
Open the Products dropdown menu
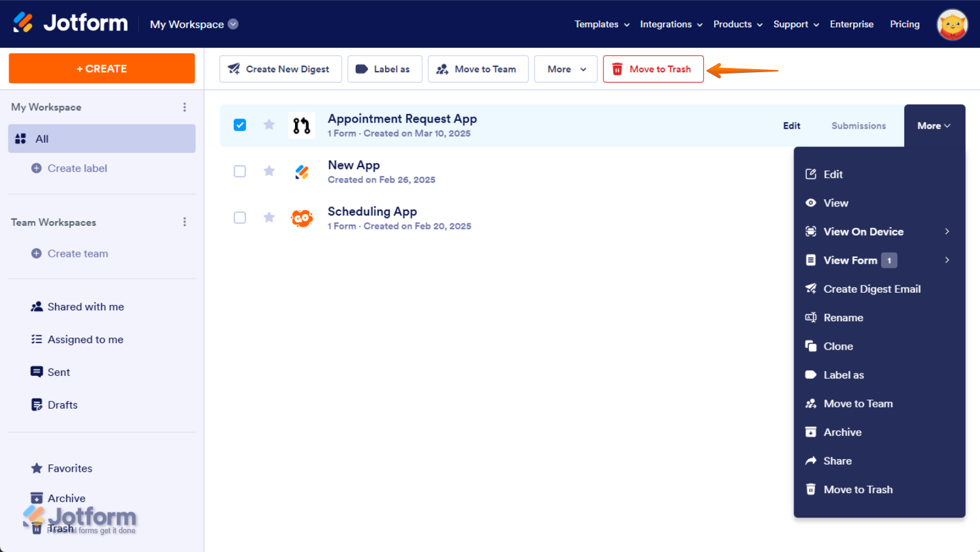pyautogui.click(x=737, y=24)
